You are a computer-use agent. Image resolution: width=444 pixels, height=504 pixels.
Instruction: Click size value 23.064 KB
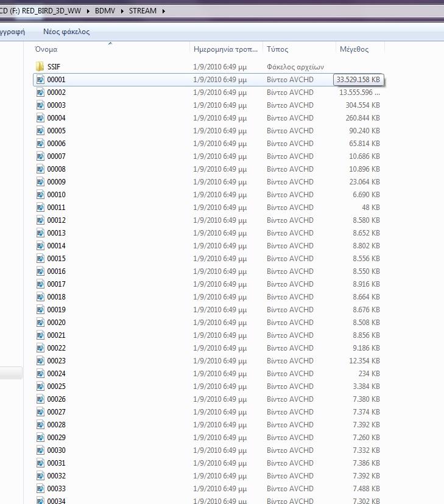(365, 182)
